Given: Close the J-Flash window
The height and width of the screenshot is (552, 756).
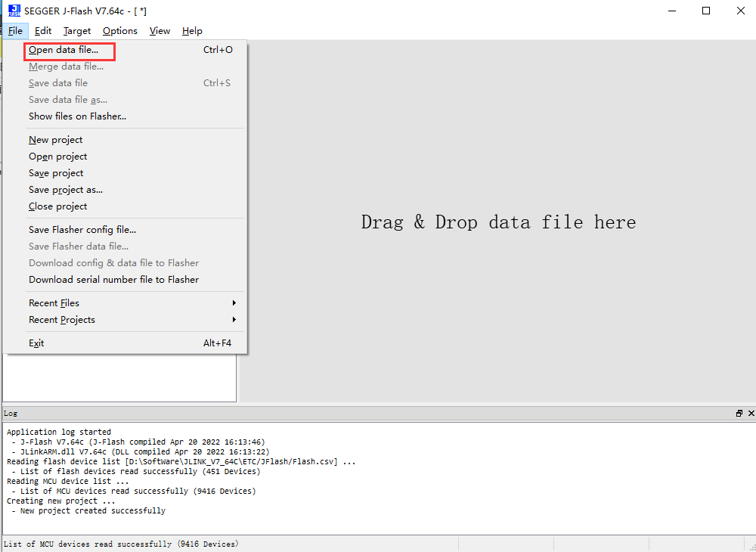Looking at the screenshot, I should pyautogui.click(x=741, y=11).
